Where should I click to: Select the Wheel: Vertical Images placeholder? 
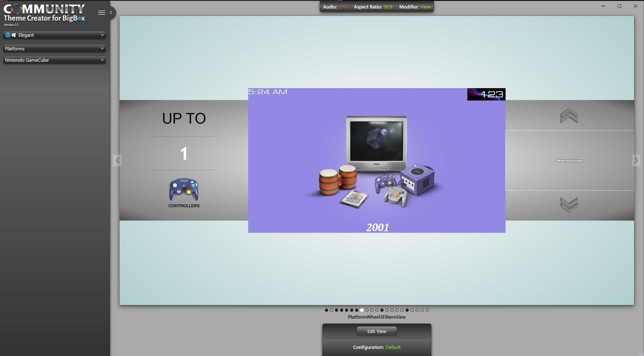click(x=570, y=160)
